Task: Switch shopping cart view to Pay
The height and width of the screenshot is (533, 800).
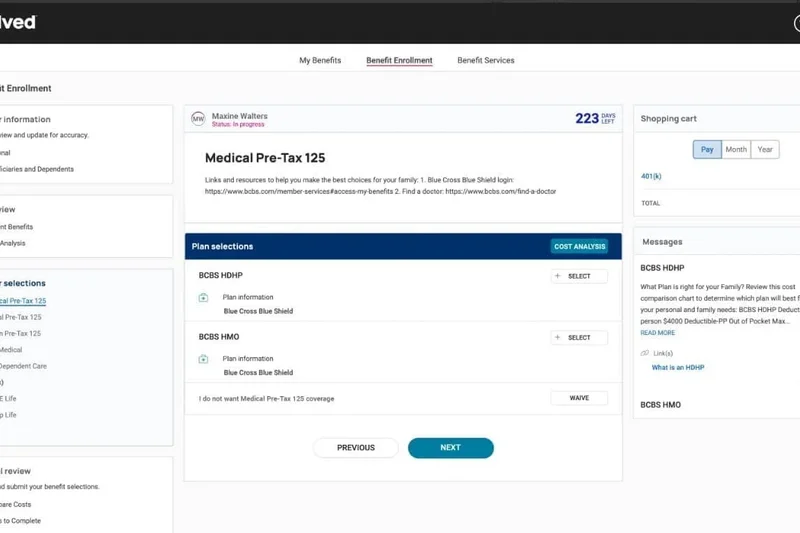Action: (707, 149)
